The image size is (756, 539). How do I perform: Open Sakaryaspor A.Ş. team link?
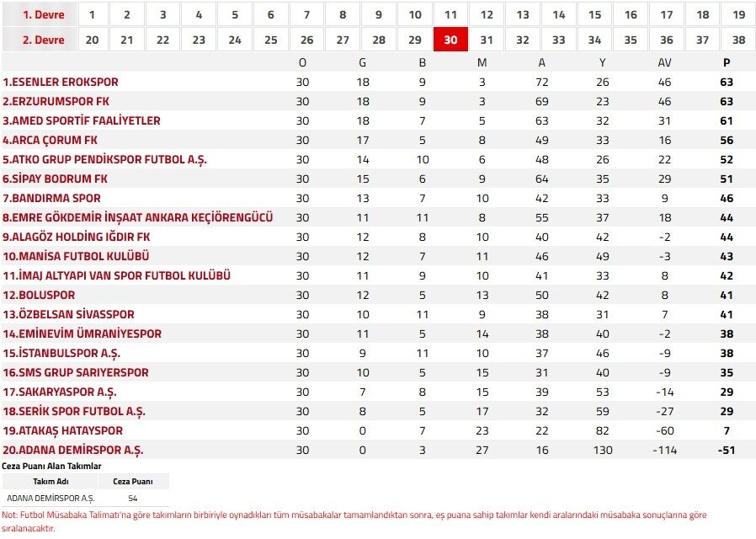pos(60,392)
